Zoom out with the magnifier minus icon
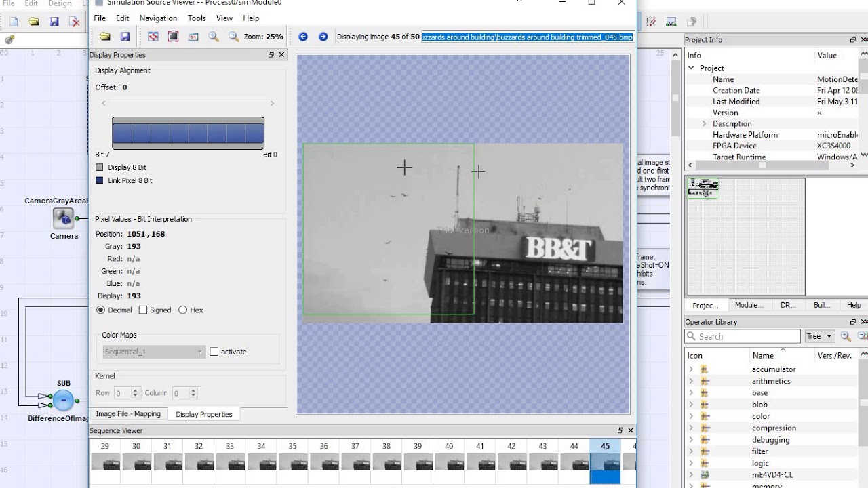Image resolution: width=868 pixels, height=488 pixels. pyautogui.click(x=233, y=37)
